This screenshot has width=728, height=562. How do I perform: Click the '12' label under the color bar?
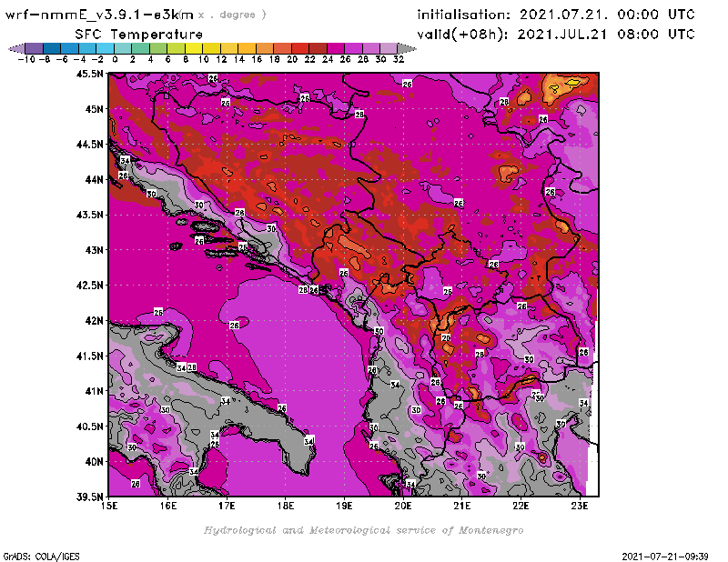point(221,59)
